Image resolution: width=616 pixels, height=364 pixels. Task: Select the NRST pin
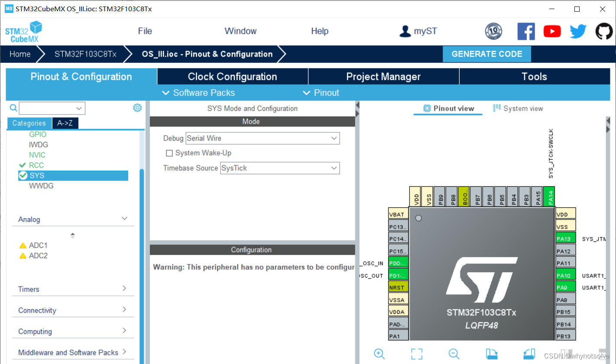399,287
